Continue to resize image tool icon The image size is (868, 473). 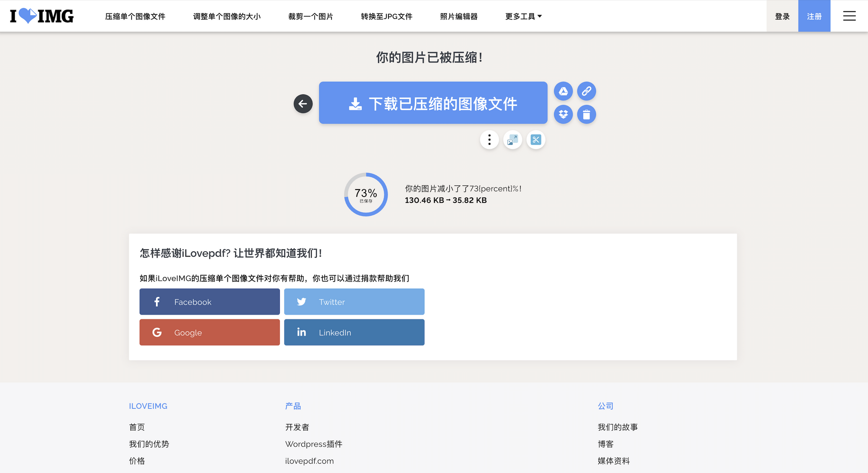coord(513,140)
